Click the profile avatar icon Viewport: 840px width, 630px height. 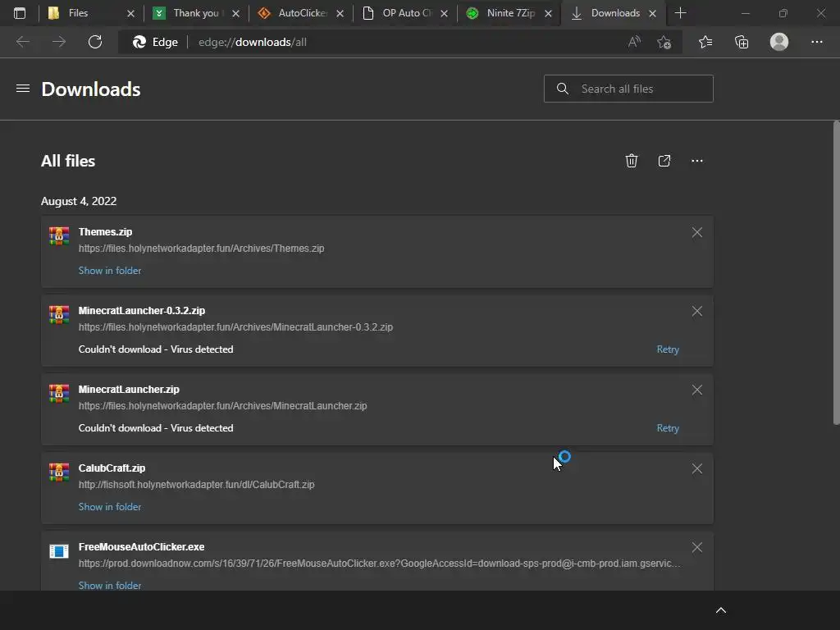(779, 42)
